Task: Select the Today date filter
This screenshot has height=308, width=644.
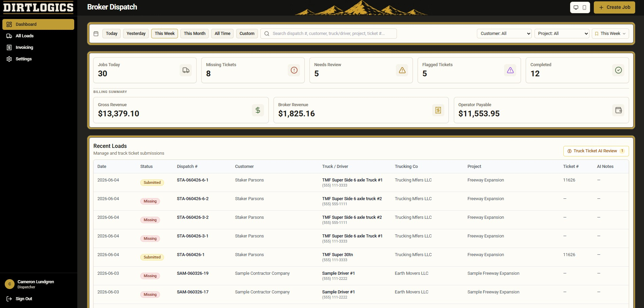Action: (x=112, y=34)
